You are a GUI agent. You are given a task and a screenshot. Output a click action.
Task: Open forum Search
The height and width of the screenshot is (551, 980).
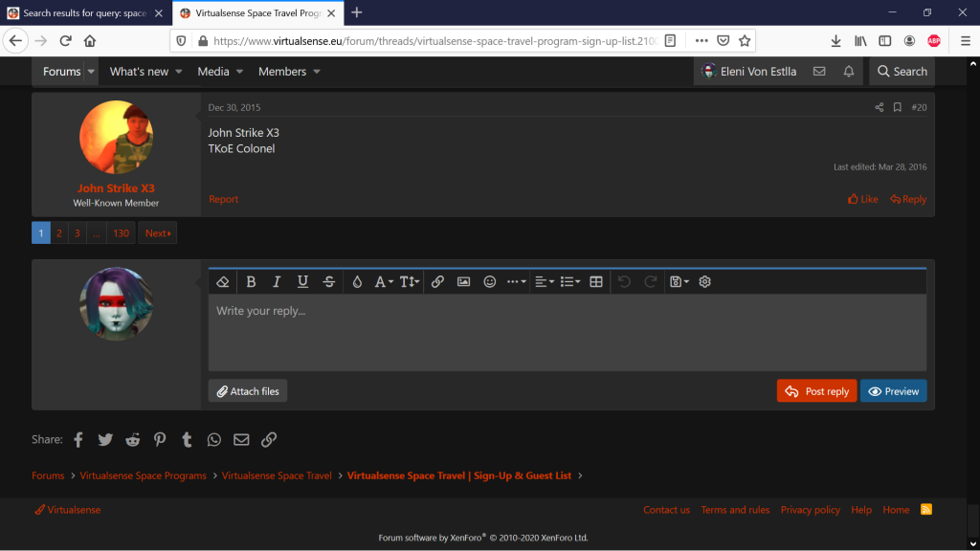(x=902, y=71)
